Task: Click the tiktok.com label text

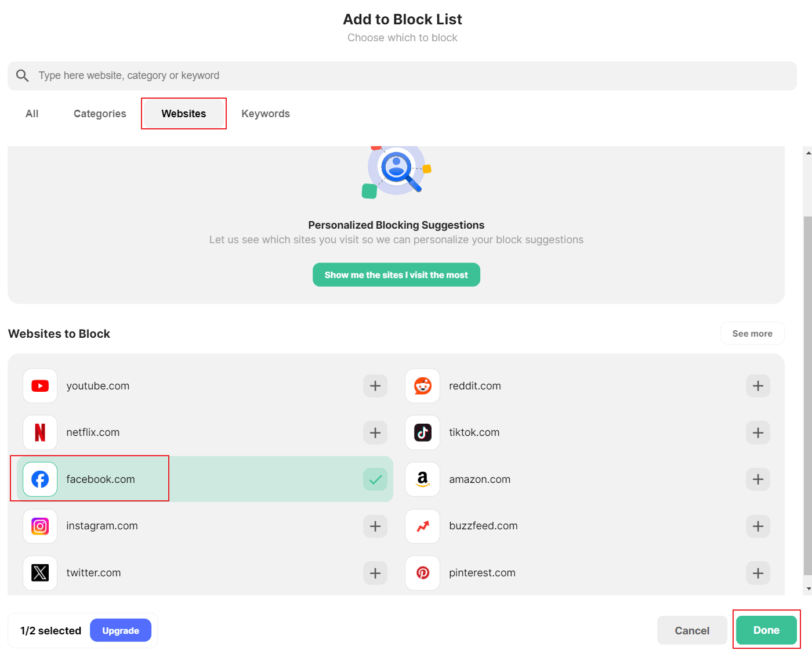Action: (474, 432)
